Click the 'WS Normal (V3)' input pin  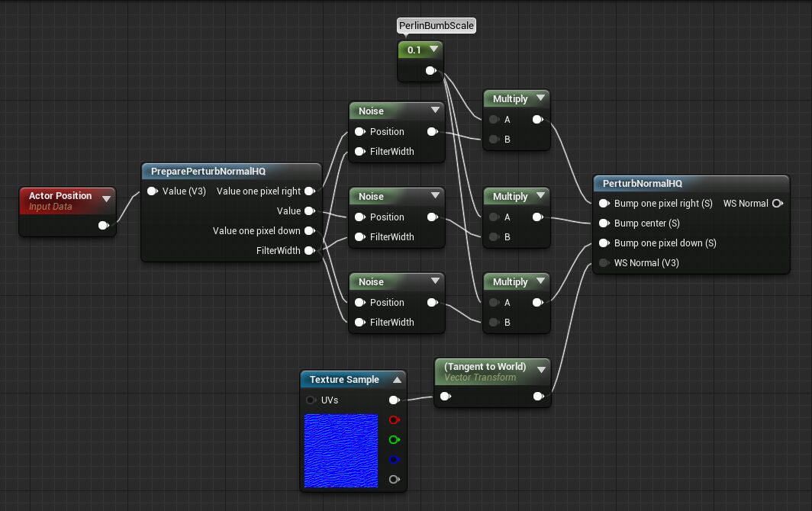tap(604, 263)
